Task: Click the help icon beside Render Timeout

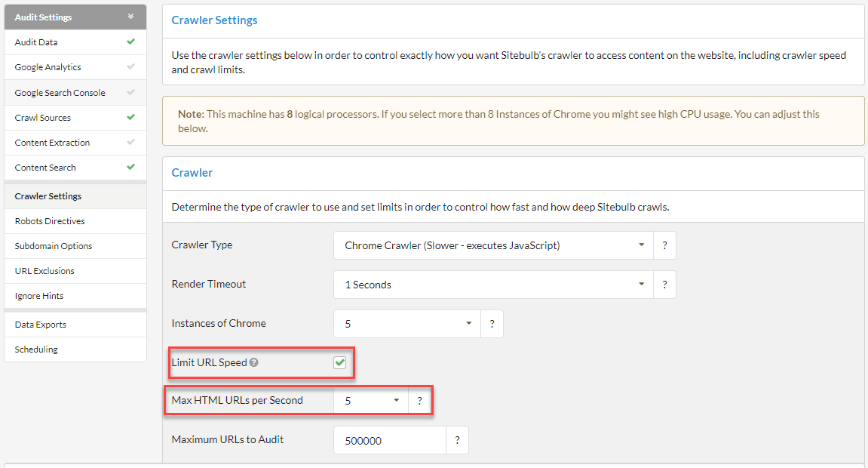Action: click(664, 285)
